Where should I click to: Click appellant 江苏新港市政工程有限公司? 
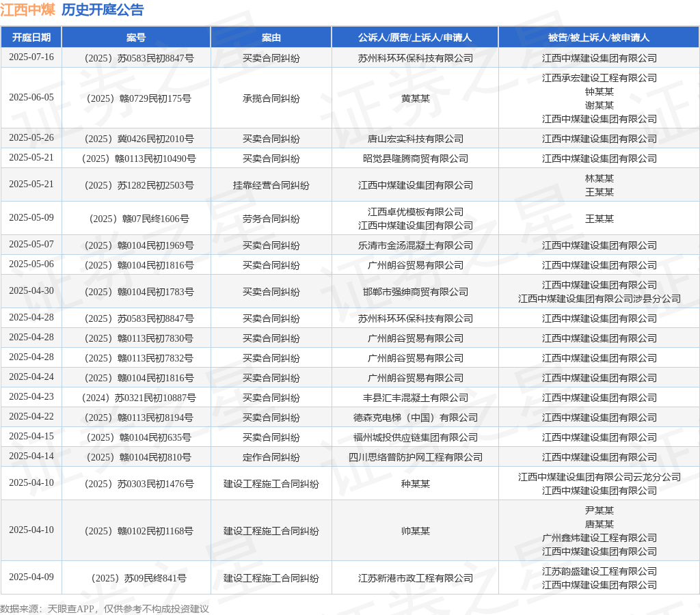click(415, 578)
